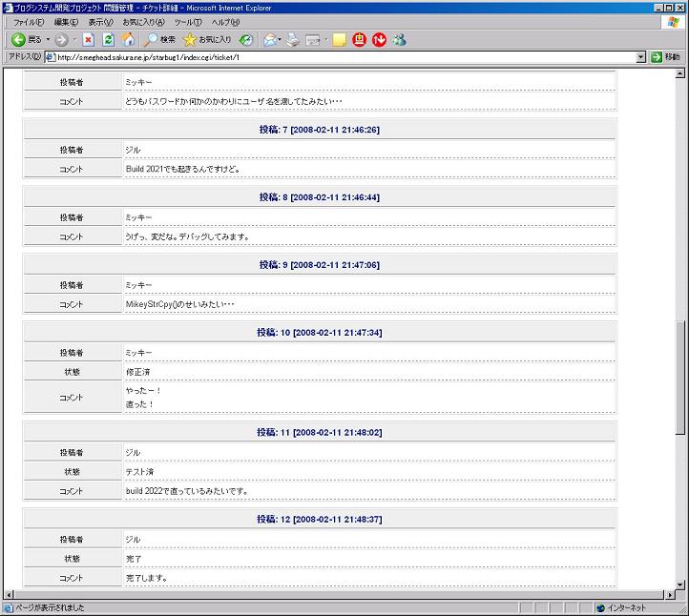Click the Messenger people icon
The width and height of the screenshot is (689, 616).
(400, 40)
